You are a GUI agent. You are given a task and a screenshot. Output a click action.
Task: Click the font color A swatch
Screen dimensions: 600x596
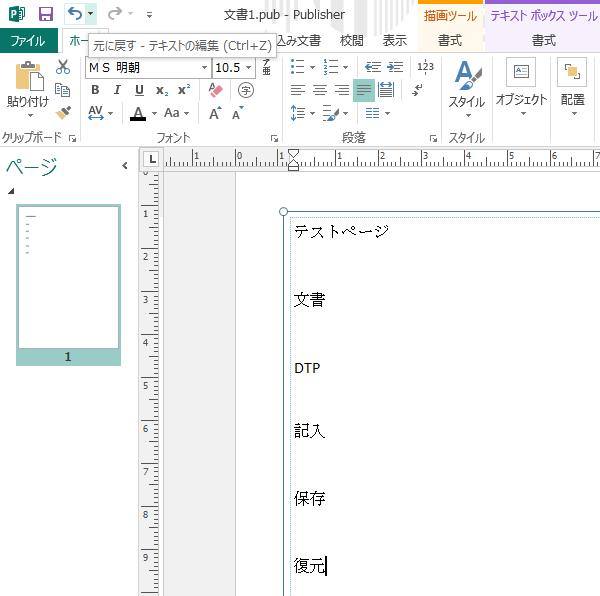click(x=138, y=113)
